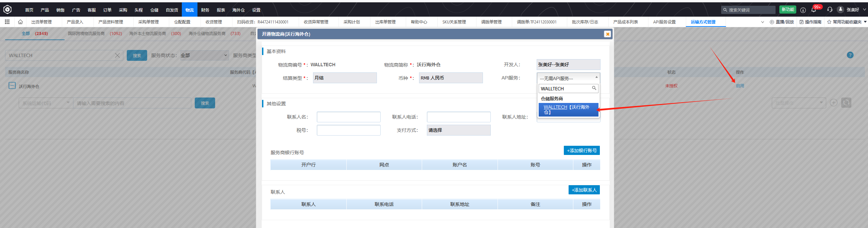This screenshot has height=228, width=868.
Task: Click the blue question mark help icon
Action: (850, 55)
